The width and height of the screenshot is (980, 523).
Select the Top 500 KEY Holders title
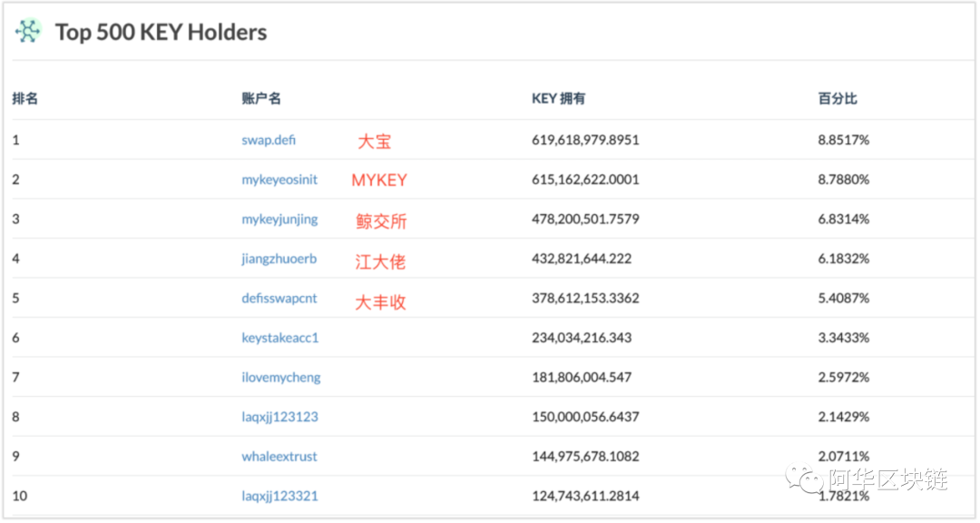click(161, 32)
